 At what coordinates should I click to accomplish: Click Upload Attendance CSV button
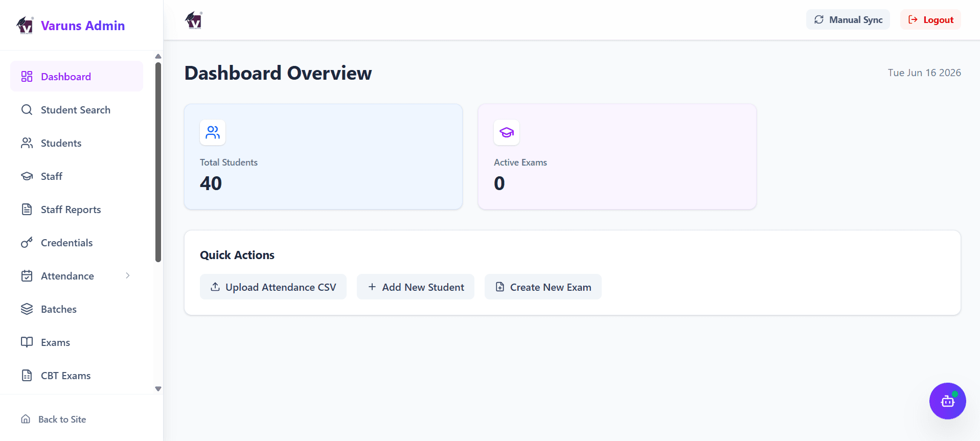pos(273,287)
